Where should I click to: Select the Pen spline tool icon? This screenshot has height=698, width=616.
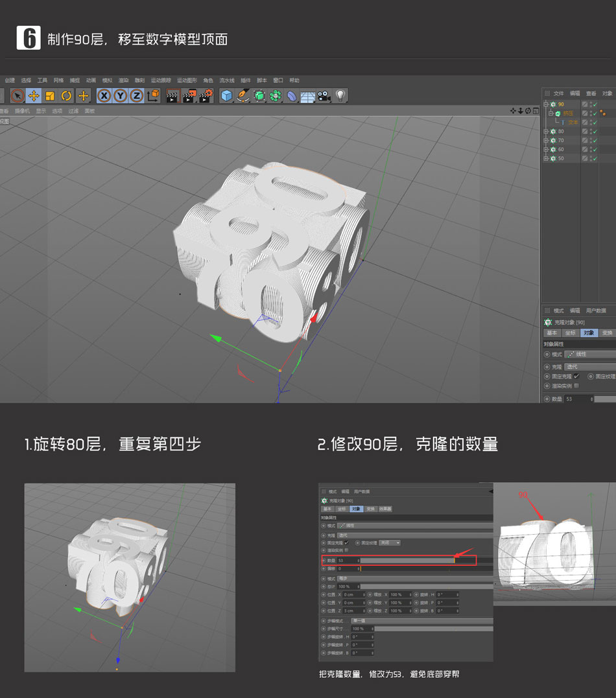coord(243,96)
